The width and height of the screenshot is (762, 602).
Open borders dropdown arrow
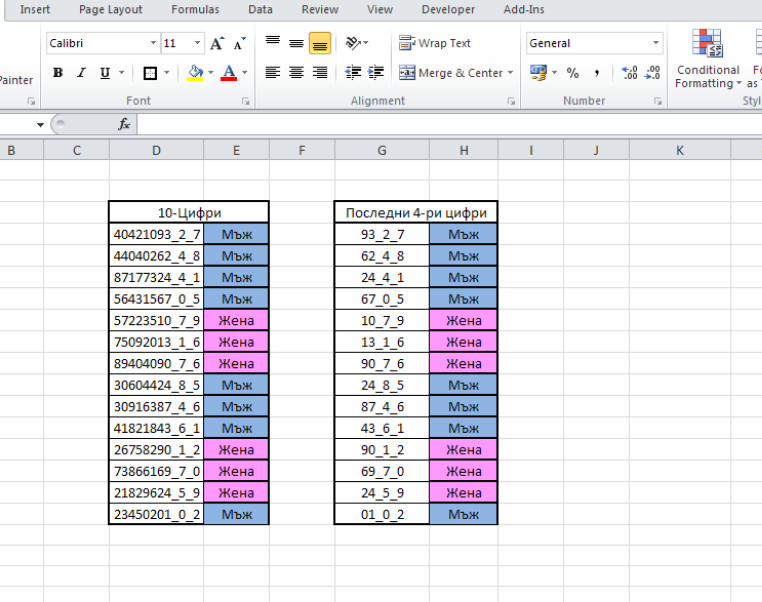[x=167, y=73]
